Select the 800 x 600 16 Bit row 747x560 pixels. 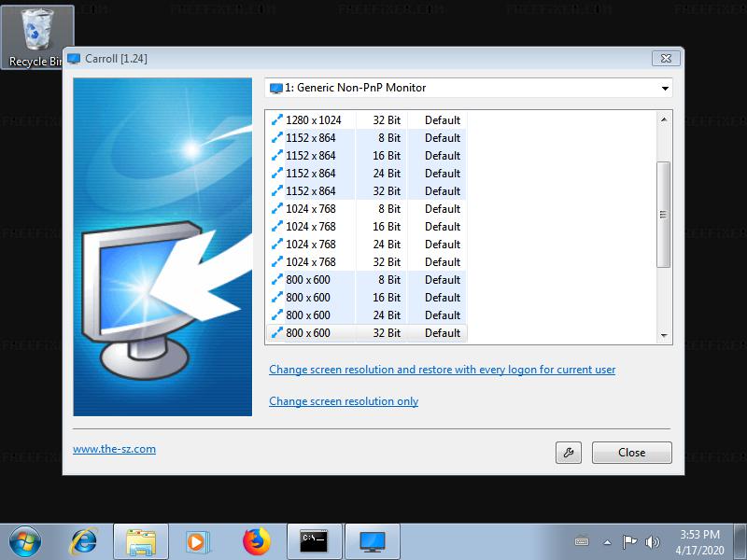click(x=366, y=298)
